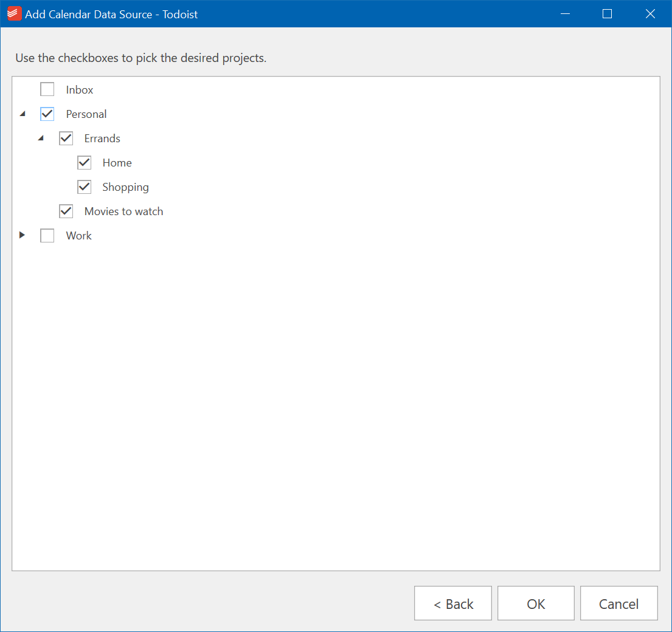Select the Inbox project label
Image resolution: width=672 pixels, height=632 pixels.
click(80, 90)
